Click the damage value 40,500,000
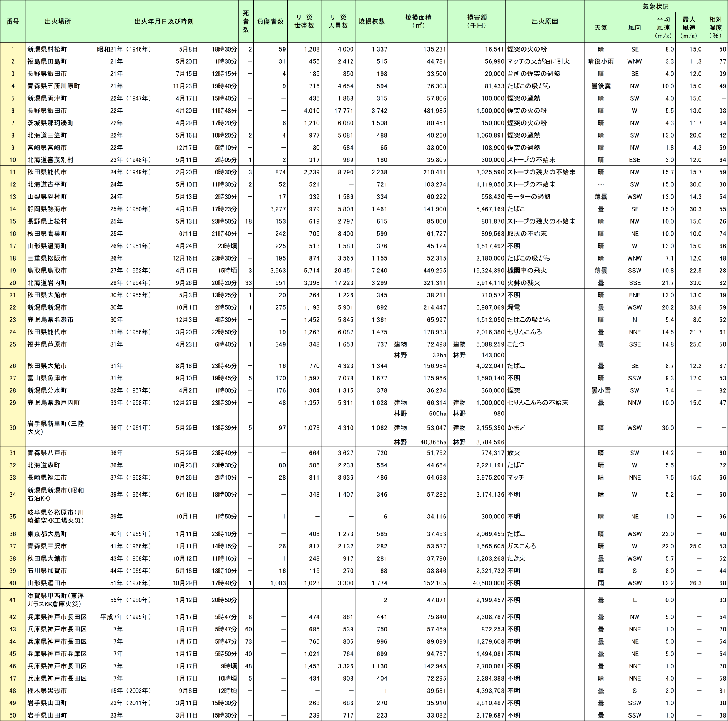 click(489, 583)
